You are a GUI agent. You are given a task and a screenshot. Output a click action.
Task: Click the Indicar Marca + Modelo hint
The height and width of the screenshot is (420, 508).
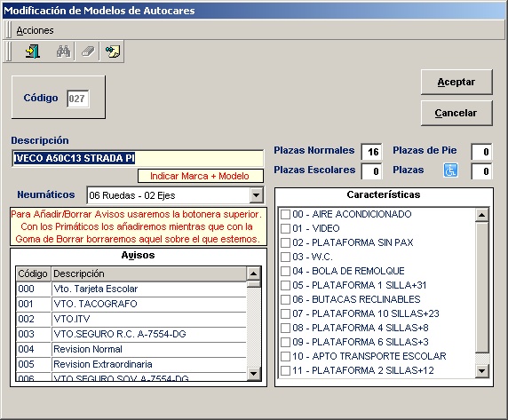coord(200,176)
